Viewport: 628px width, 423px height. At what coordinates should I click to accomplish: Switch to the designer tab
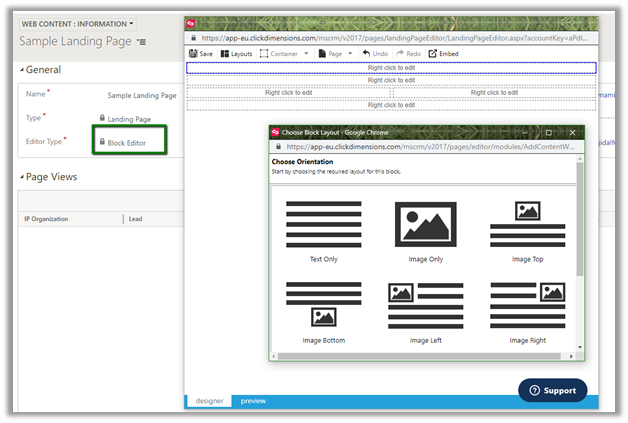pyautogui.click(x=209, y=401)
